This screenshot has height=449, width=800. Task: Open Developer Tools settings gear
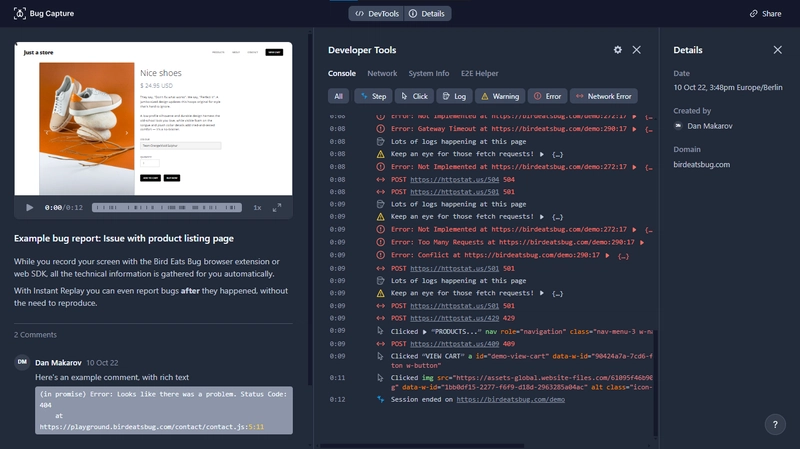(617, 49)
